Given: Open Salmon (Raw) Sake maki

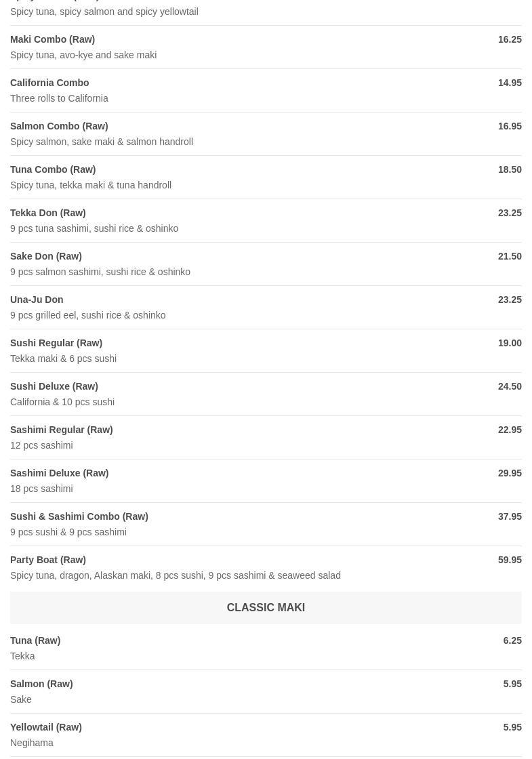Looking at the screenshot, I should pos(266,691).
